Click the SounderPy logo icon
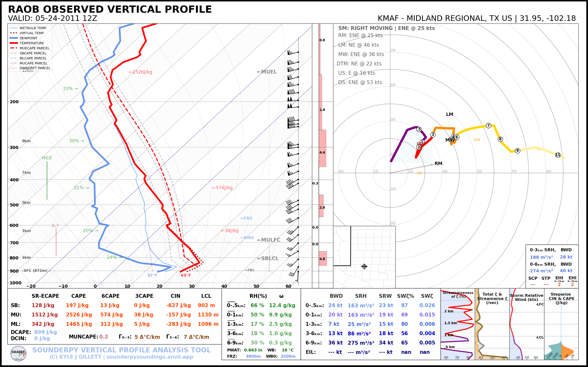Image resolution: width=588 pixels, height=367 pixels. pos(18,354)
